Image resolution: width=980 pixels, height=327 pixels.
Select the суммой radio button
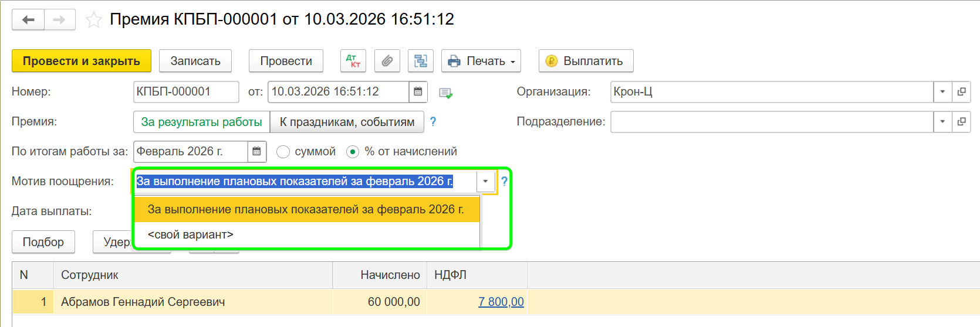[x=283, y=152]
